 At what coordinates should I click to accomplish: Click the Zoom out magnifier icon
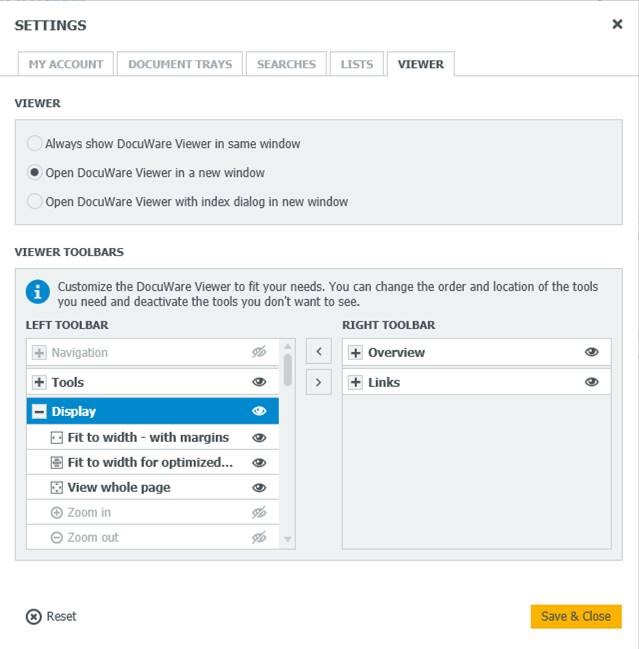click(56, 537)
